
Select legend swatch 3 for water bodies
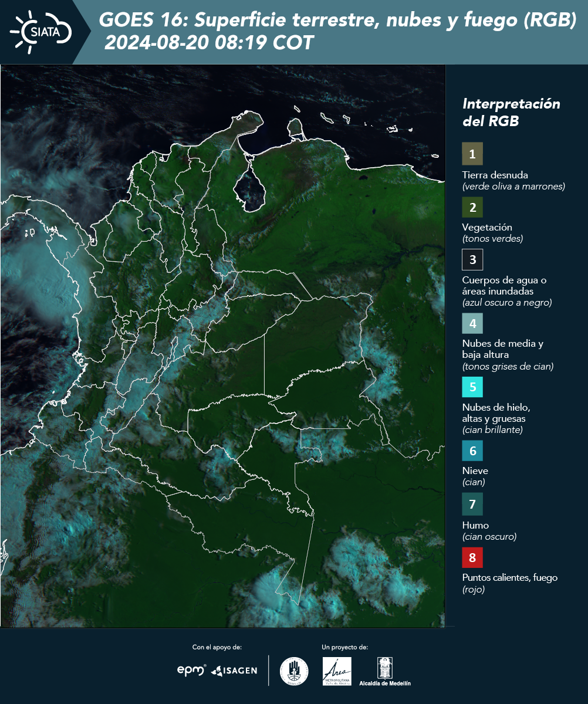472,259
